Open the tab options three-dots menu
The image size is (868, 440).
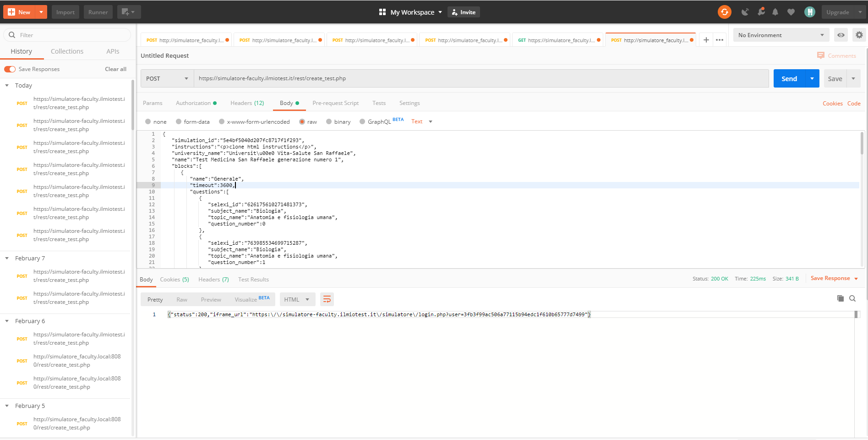coord(720,40)
